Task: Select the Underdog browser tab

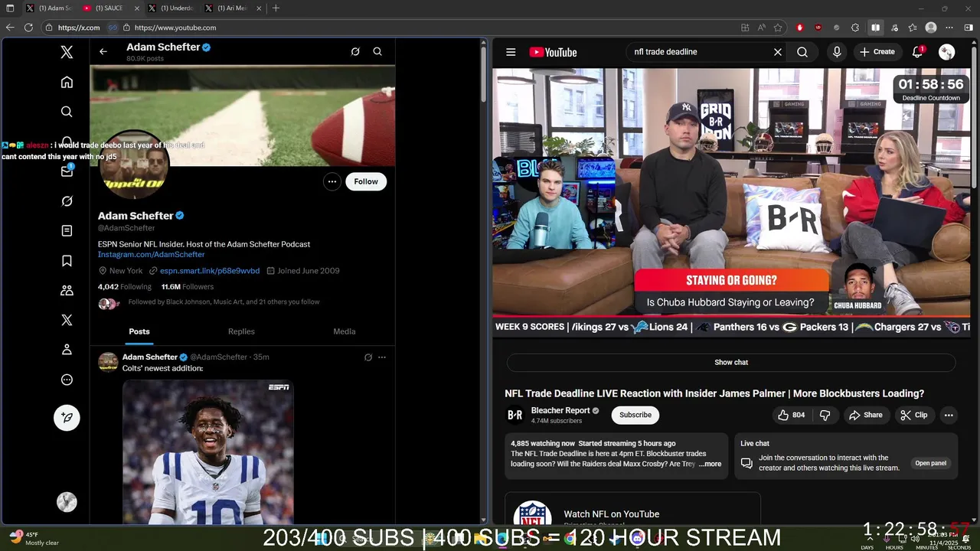Action: click(x=174, y=8)
